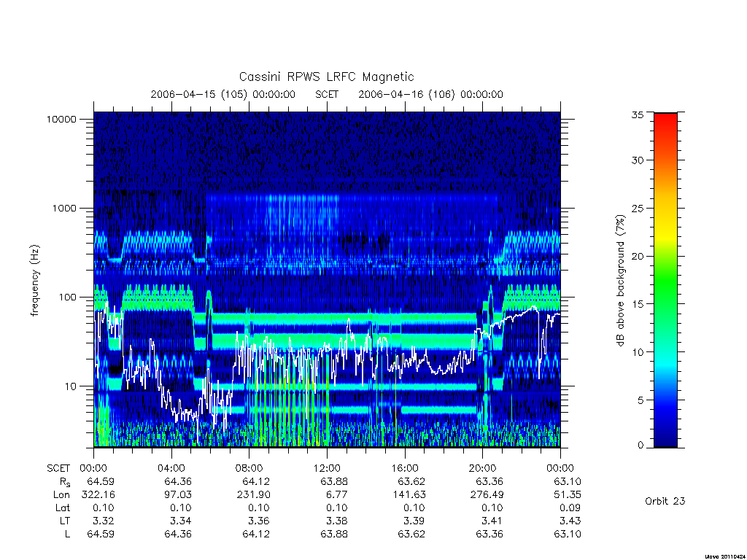Click the 04:00 time axis label
The width and height of the screenshot is (747, 560).
click(x=171, y=468)
